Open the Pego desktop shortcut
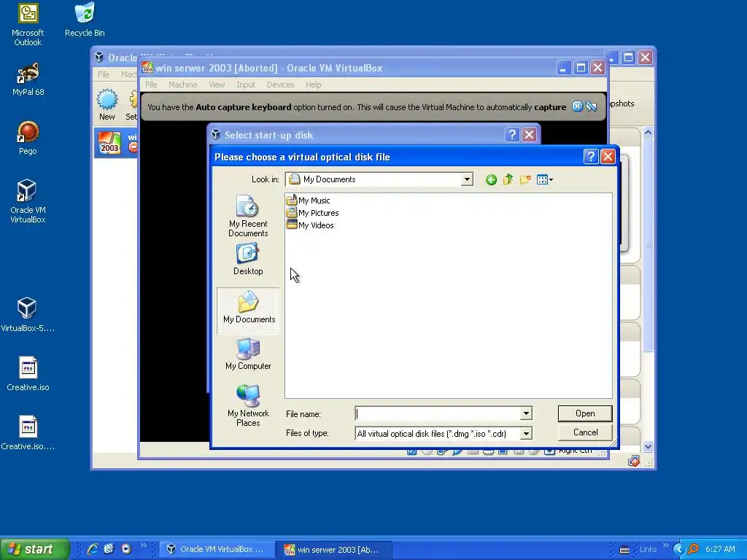 point(28,138)
